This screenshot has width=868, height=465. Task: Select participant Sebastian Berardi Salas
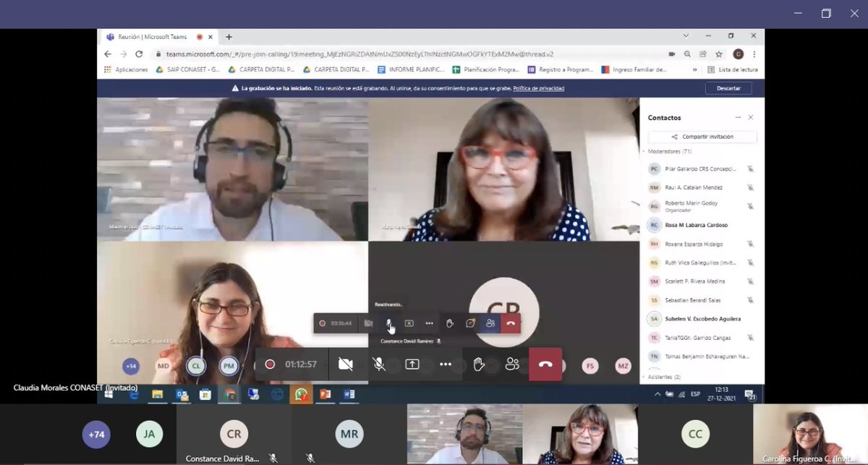[x=701, y=300]
